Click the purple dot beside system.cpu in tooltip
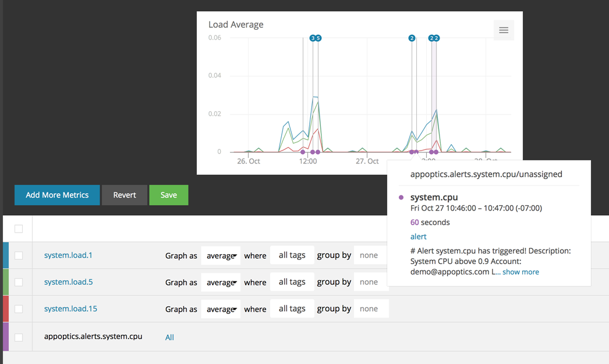The width and height of the screenshot is (609, 364). pos(401,198)
